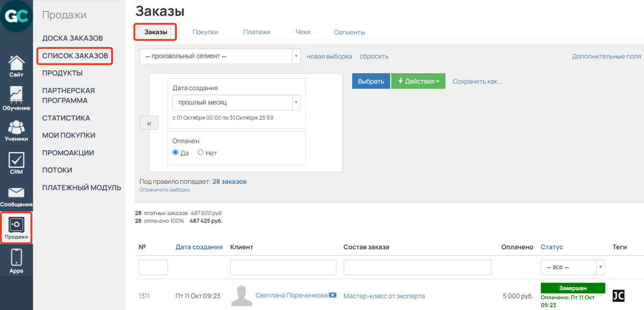
Task: Open Платежный модуль in the sidebar menu
Action: (82, 188)
